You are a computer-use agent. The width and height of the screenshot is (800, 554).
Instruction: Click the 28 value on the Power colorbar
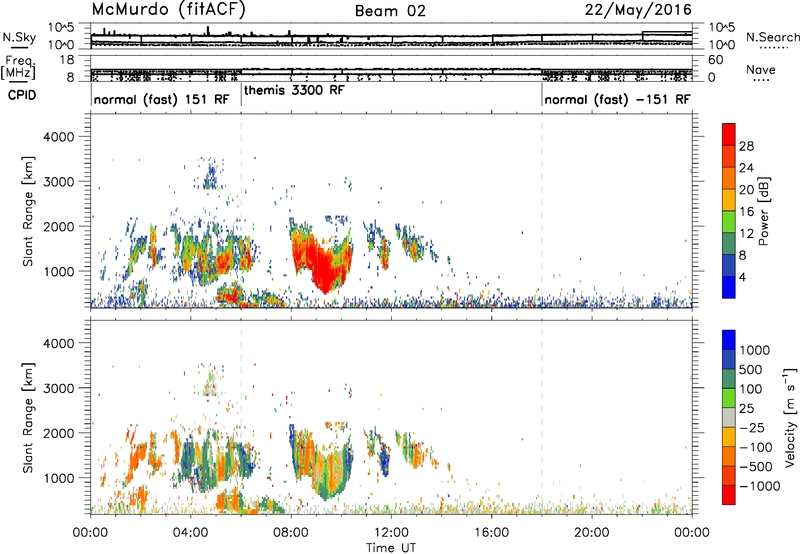pyautogui.click(x=746, y=146)
